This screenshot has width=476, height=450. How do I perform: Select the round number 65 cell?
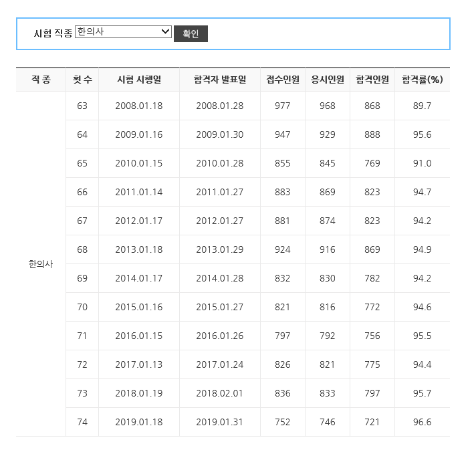click(x=82, y=163)
